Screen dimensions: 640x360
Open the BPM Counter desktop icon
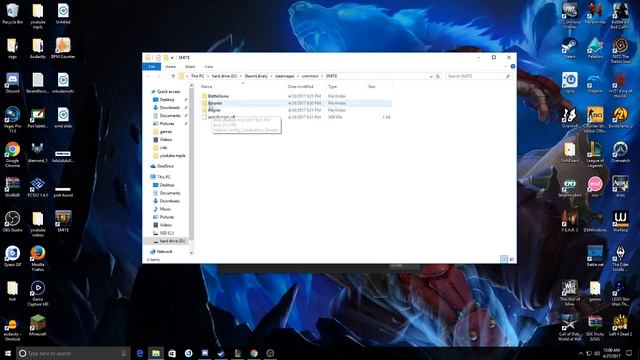(63, 48)
